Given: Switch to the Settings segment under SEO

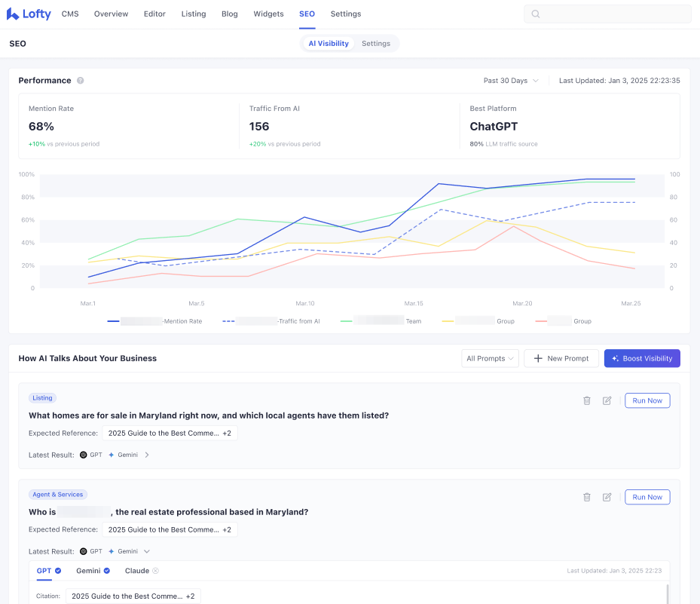Looking at the screenshot, I should point(376,44).
